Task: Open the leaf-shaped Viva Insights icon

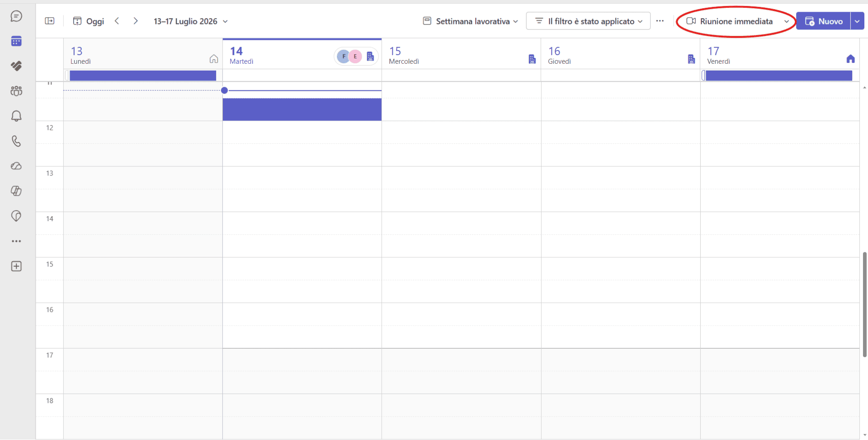Action: [16, 216]
